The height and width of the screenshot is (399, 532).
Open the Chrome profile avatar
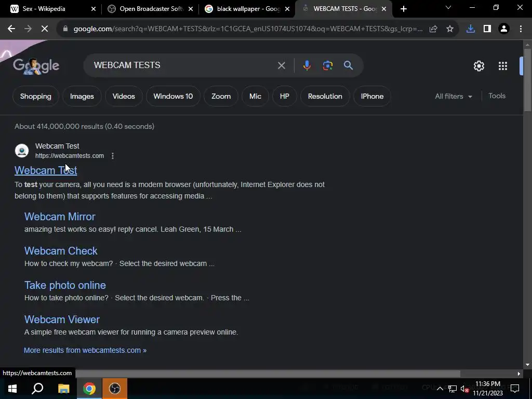click(x=504, y=29)
